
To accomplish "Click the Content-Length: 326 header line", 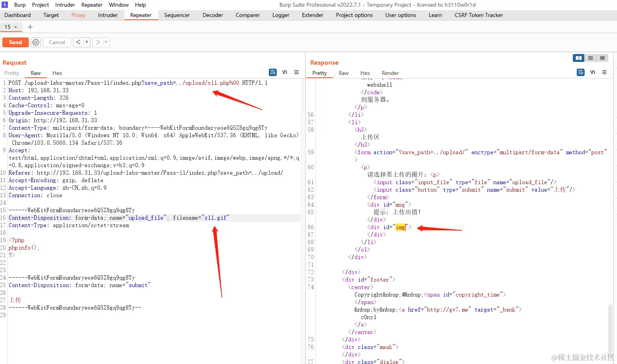I will pyautogui.click(x=39, y=98).
